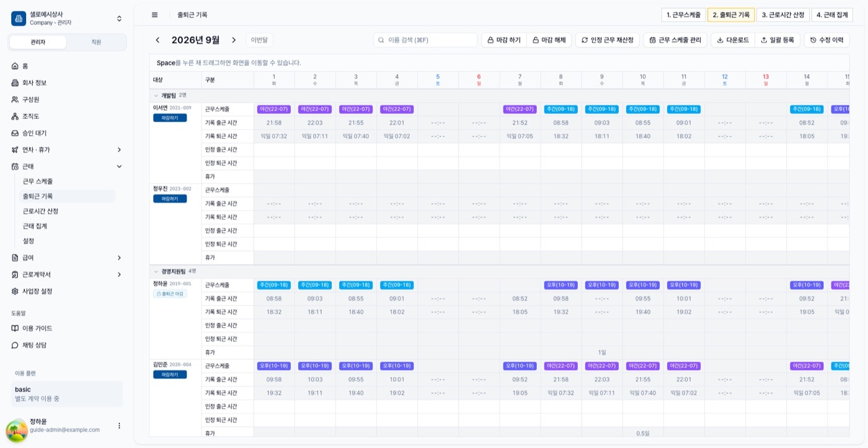868x448 pixels.
Task: Click the 사업장 설정 gear icon
Action: tap(15, 291)
